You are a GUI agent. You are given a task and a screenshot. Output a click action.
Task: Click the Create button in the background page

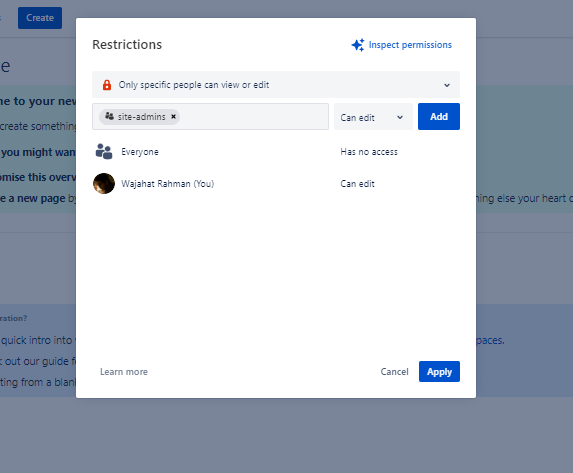(x=40, y=18)
